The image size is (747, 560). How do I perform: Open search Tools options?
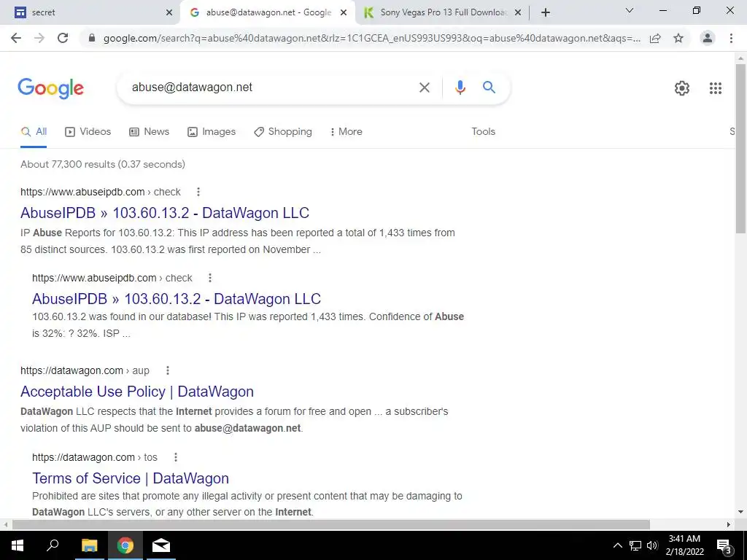[483, 132]
